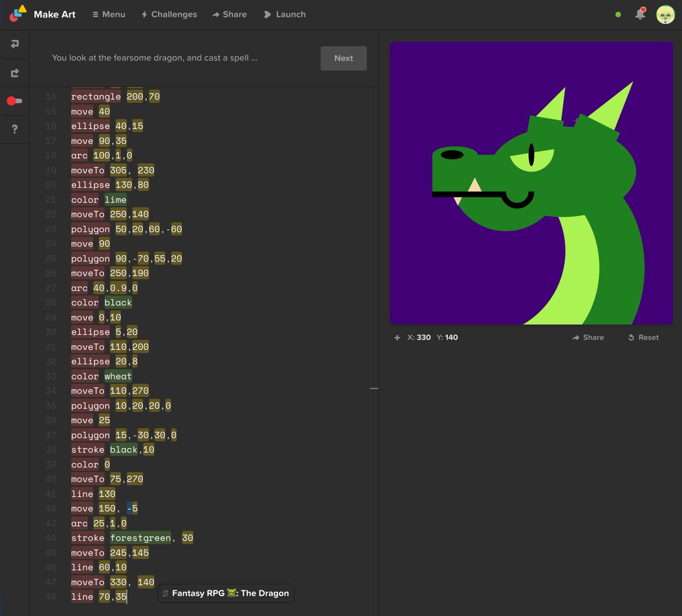Click 'polygon' on line 23

(x=90, y=229)
